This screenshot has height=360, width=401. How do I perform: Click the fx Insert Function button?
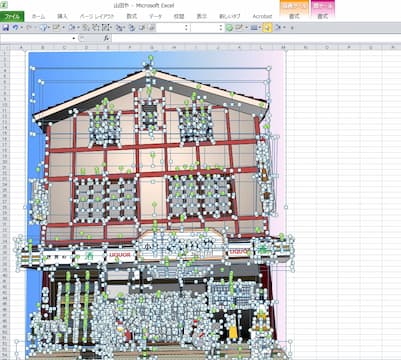tap(106, 39)
